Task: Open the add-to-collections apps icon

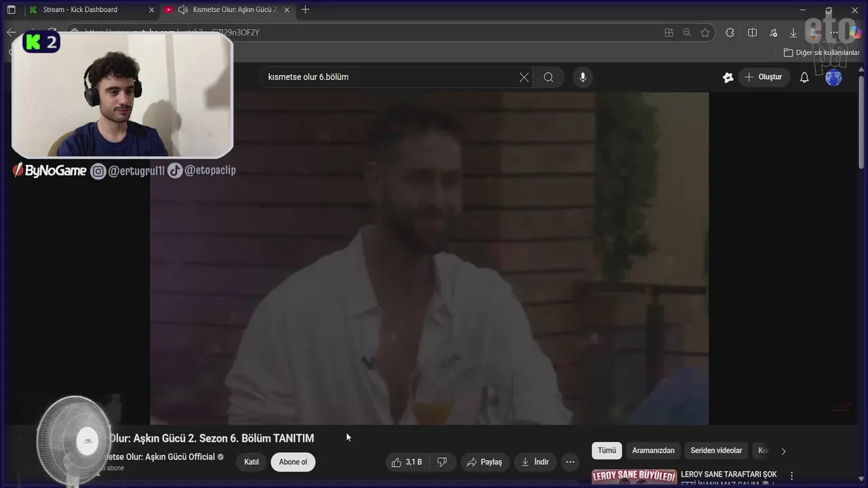Action: pyautogui.click(x=669, y=33)
